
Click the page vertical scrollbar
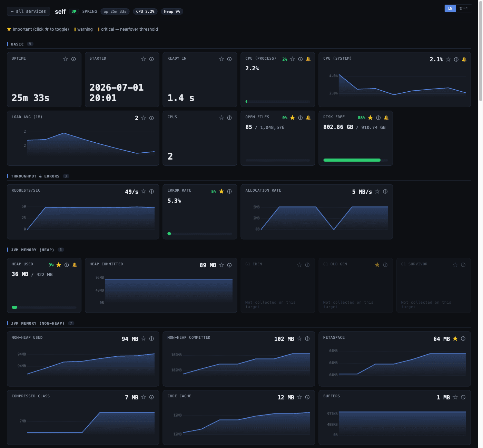point(480,52)
